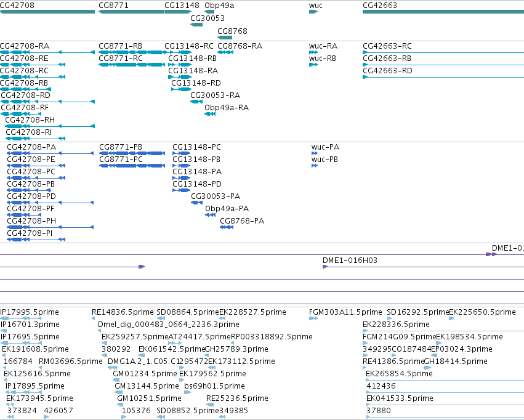Click protein label CG8771-PB
This screenshot has height=420, width=524.
121,147
